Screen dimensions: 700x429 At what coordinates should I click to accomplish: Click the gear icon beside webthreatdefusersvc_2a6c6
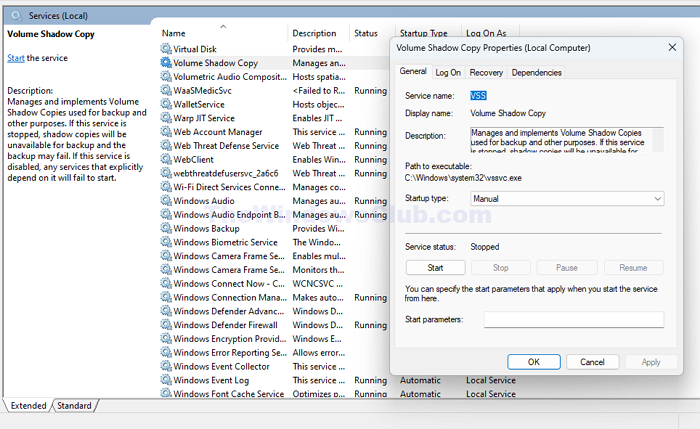[x=166, y=173]
